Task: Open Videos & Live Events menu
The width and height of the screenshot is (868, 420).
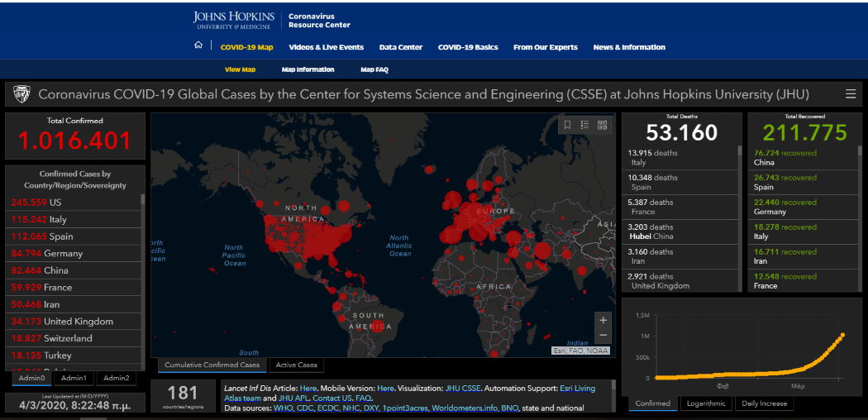Action: 326,48
